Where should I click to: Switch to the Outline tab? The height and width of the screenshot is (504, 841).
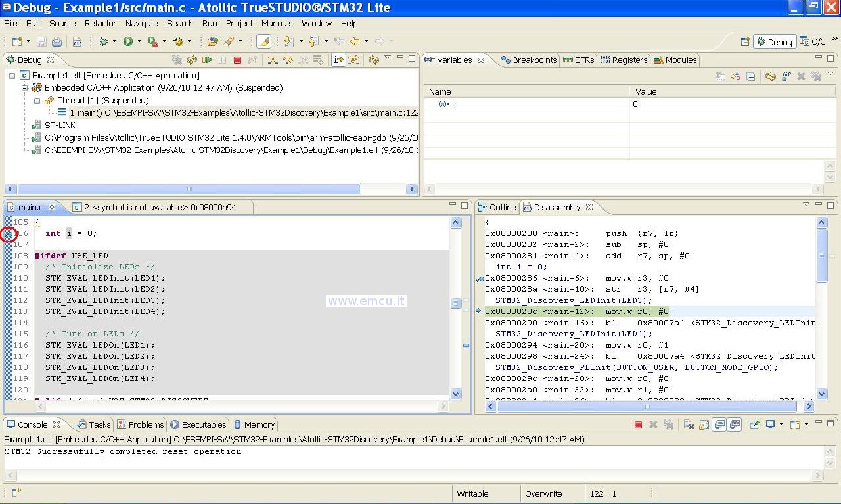coord(497,207)
